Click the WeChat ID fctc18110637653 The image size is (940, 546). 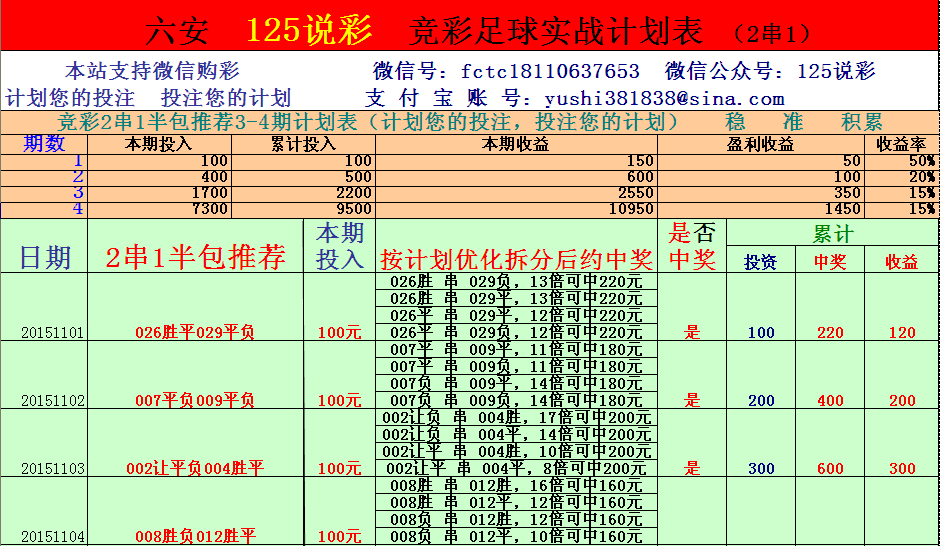(x=550, y=72)
